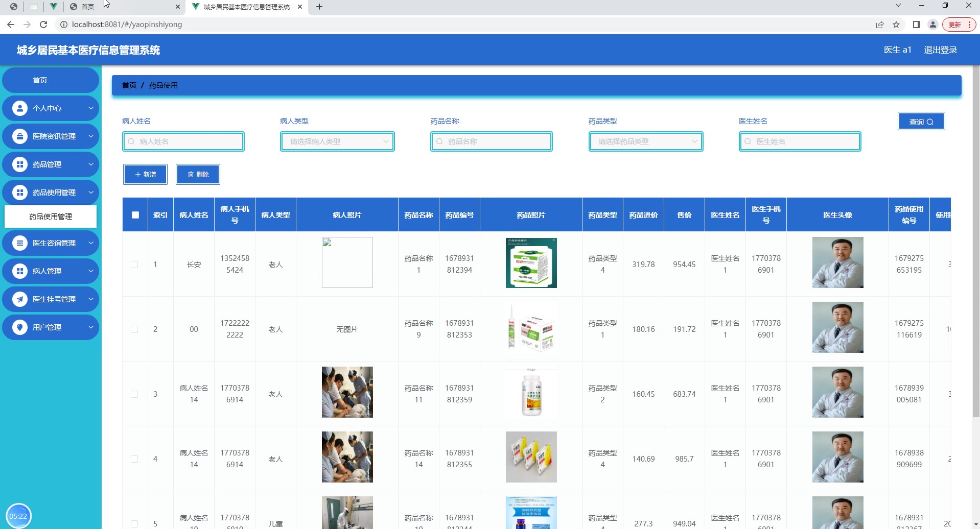The width and height of the screenshot is (980, 529).
Task: Click the 删除 delete button
Action: click(x=198, y=175)
